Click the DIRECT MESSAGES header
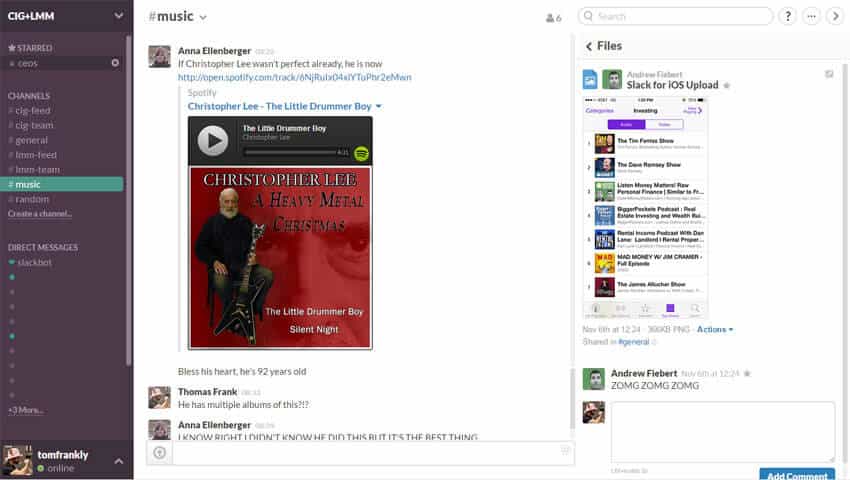850x480 pixels. click(x=42, y=247)
